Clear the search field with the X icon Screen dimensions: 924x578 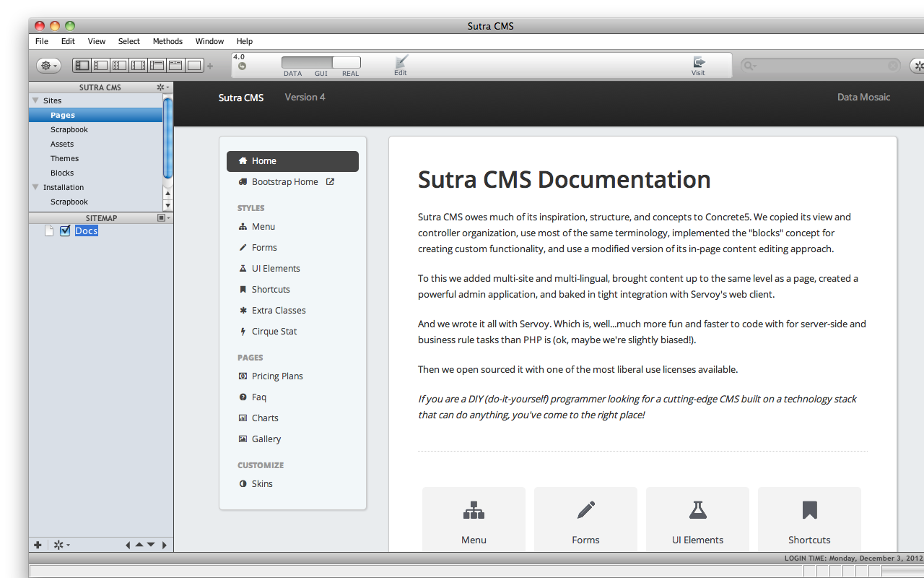(893, 66)
